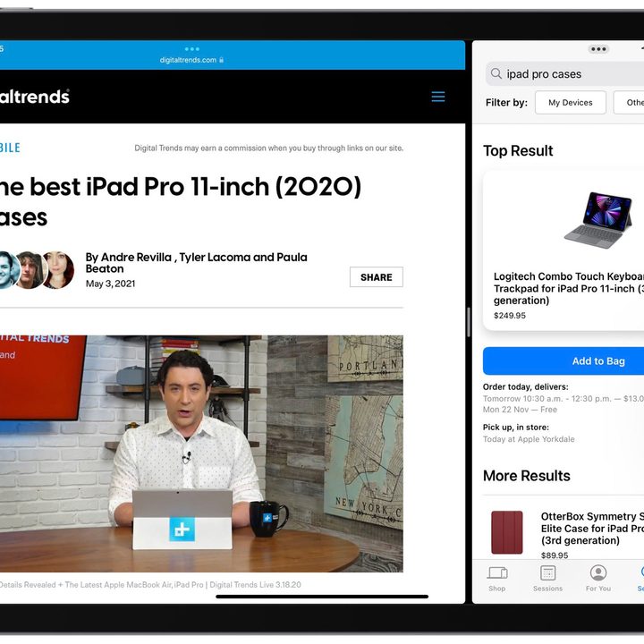Click the Split View divider handle
This screenshot has height=644, width=644.
pos(469,322)
